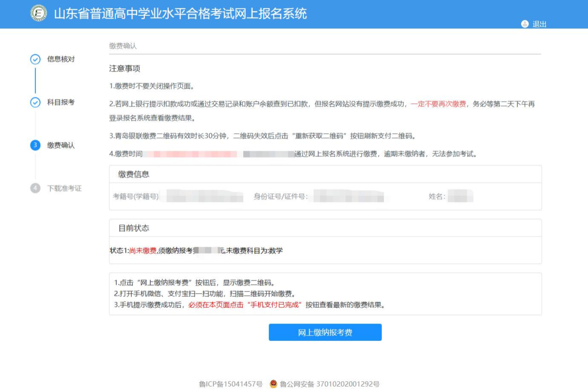The image size is (588, 392).
Task: Open the 缴费确认 step label
Action: (x=61, y=145)
